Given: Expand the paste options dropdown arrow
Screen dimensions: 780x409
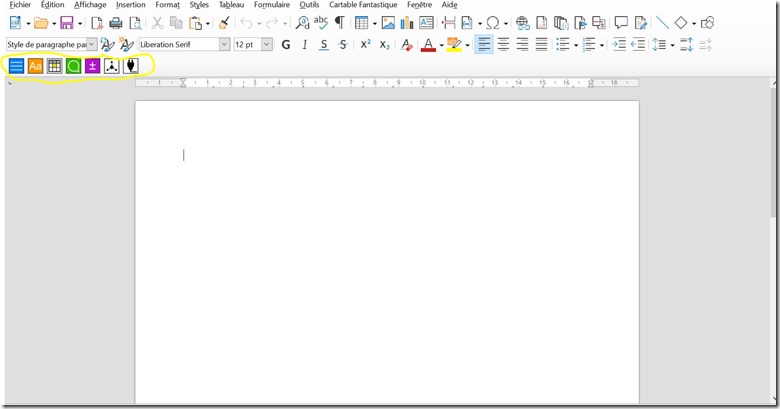Looking at the screenshot, I should (x=208, y=23).
